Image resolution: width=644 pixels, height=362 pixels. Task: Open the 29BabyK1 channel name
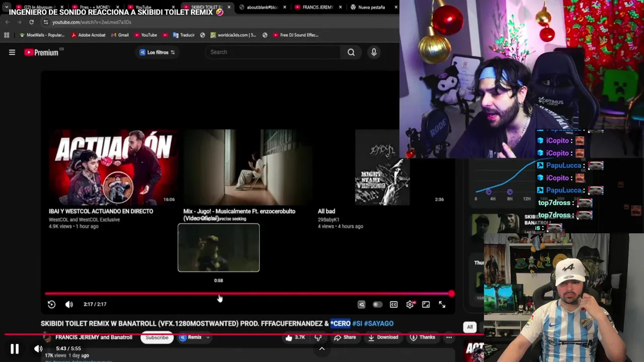[329, 220]
